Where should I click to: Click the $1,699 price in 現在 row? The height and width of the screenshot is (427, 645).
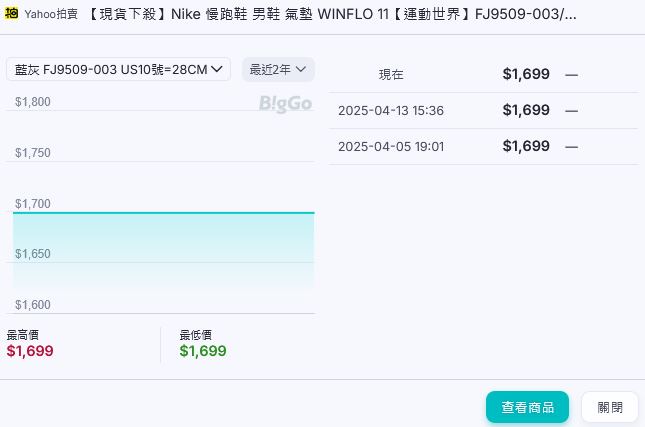[x=526, y=74]
